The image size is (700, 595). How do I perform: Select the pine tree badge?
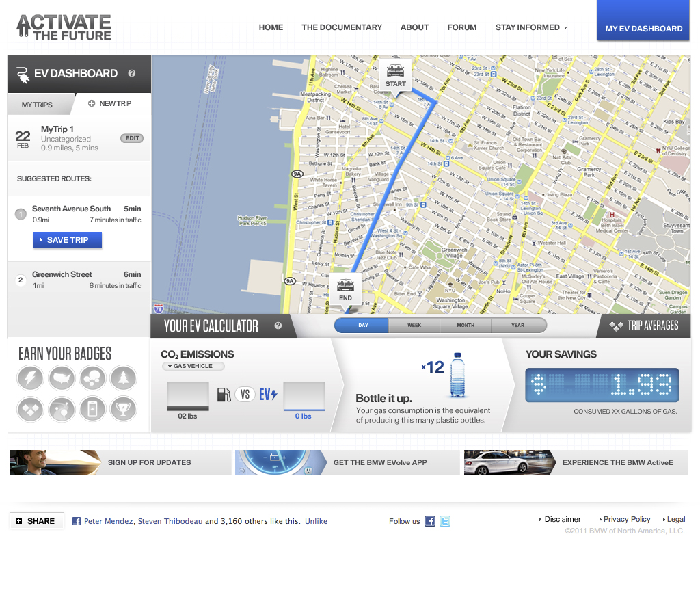(124, 378)
